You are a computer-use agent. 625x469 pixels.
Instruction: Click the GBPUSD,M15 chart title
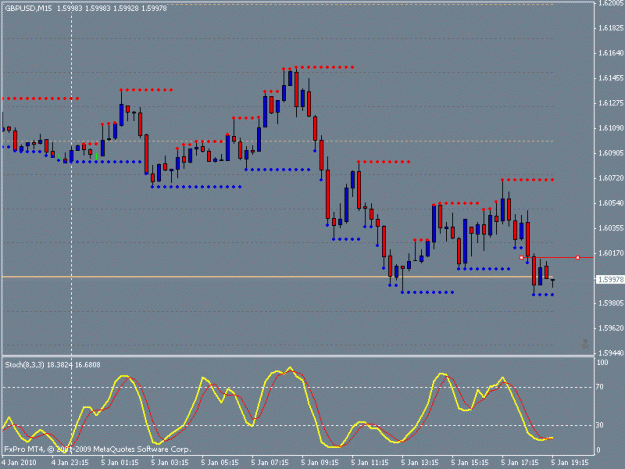[x=28, y=8]
